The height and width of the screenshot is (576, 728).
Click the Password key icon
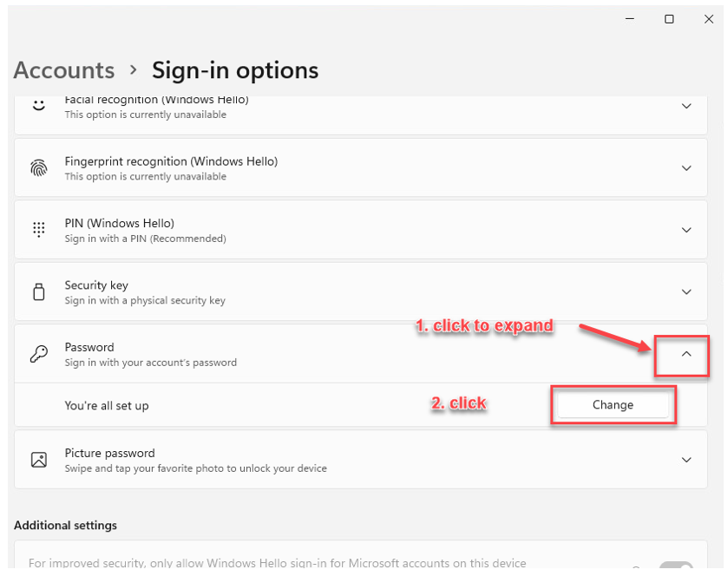point(39,354)
